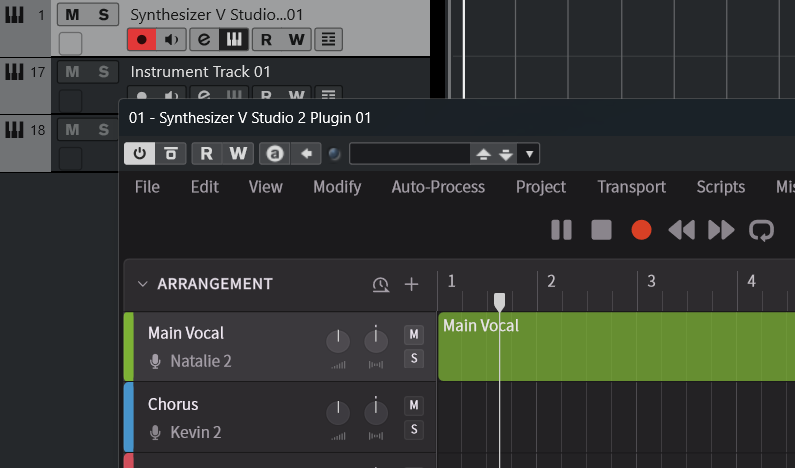The image size is (795, 468).
Task: Open the Auto-Process menu
Action: pos(438,187)
